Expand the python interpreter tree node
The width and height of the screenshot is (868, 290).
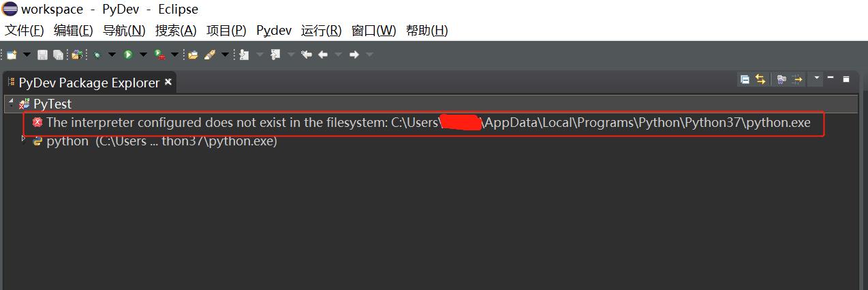[x=25, y=139]
